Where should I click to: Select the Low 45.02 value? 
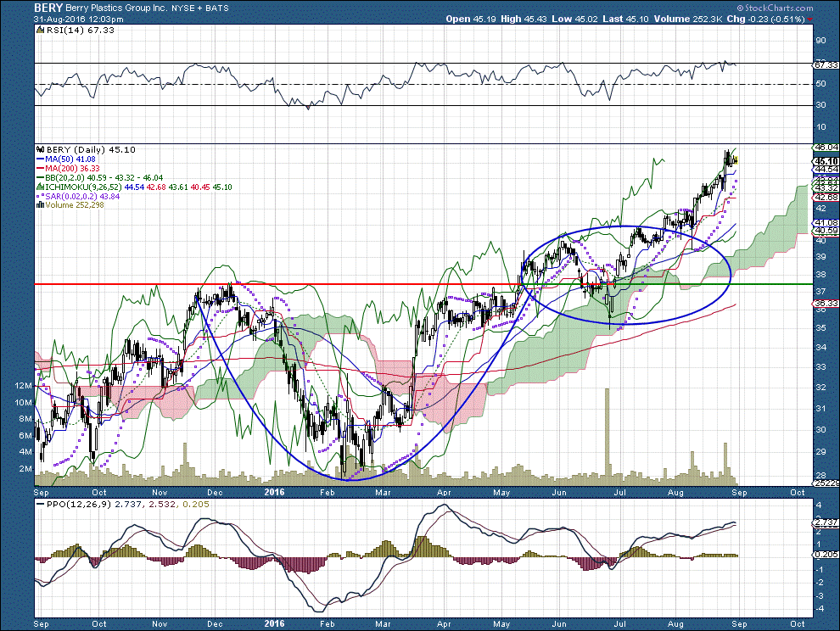(x=574, y=19)
